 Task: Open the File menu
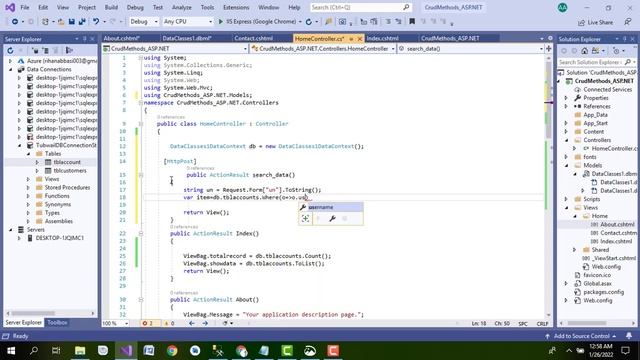(x=25, y=7)
